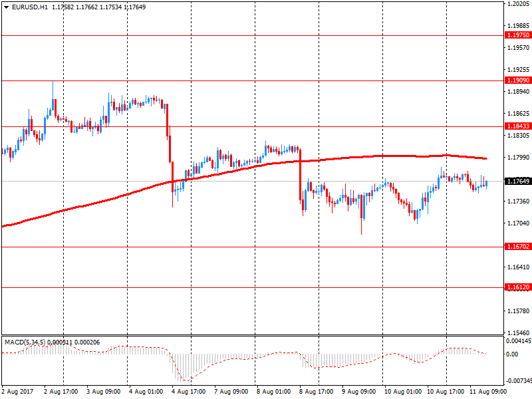The width and height of the screenshot is (532, 399).
Task: Select the 1.20205 price scale value
Action: (x=519, y=4)
